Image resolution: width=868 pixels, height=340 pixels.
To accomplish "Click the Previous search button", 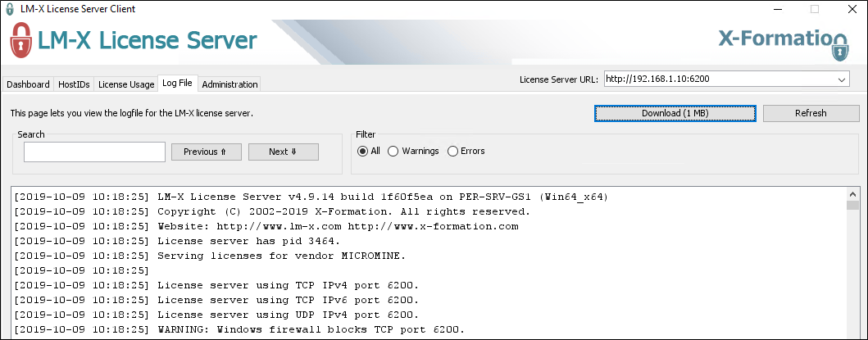I will (x=207, y=152).
